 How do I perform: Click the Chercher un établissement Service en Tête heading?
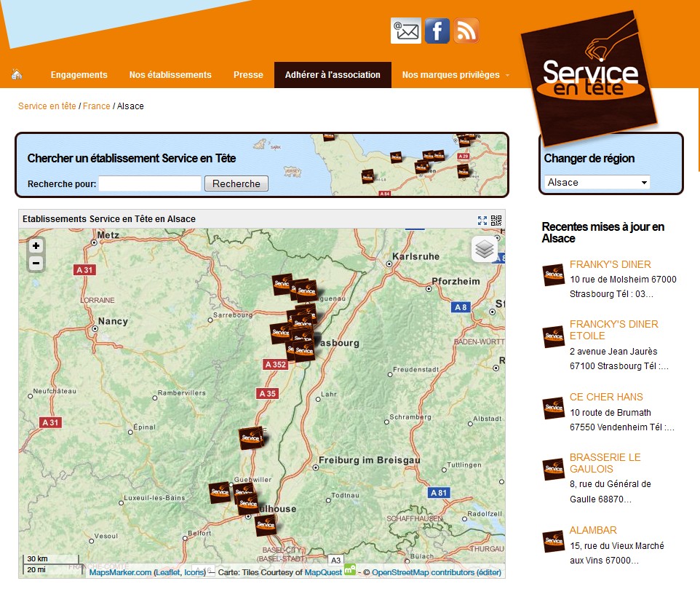coord(132,159)
